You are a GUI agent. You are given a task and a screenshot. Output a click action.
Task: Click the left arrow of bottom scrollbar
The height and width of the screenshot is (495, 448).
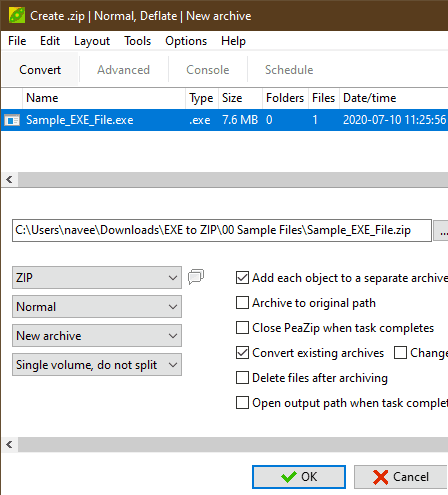9,444
